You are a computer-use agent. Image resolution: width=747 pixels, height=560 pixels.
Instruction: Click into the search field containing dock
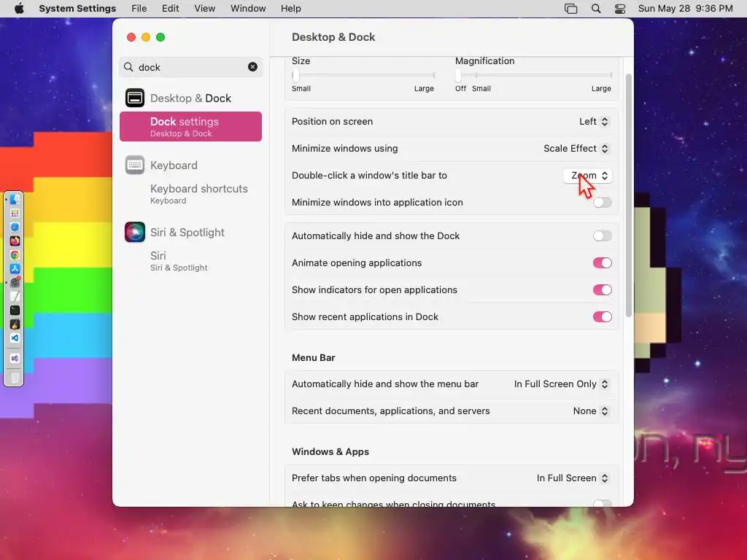(x=190, y=67)
